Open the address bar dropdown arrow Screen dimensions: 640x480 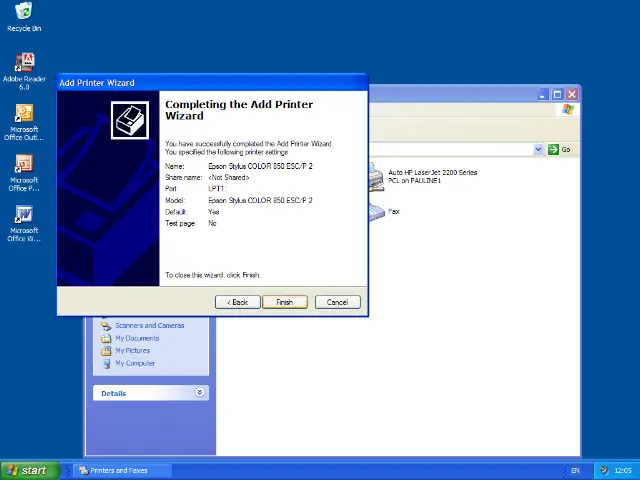[538, 150]
